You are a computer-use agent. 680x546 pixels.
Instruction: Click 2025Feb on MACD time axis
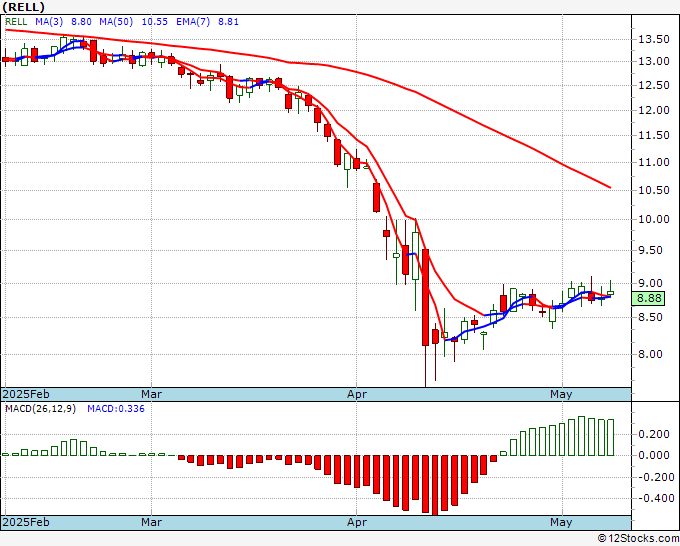tap(26, 522)
